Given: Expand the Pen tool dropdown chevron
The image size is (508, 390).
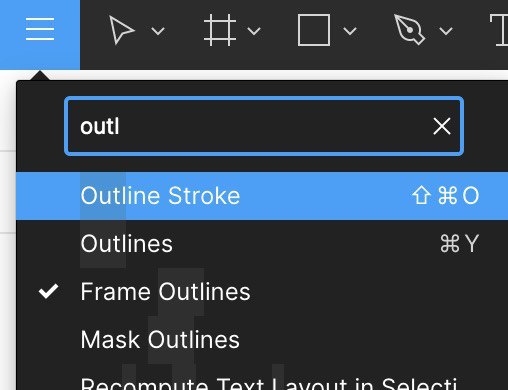Looking at the screenshot, I should point(446,31).
